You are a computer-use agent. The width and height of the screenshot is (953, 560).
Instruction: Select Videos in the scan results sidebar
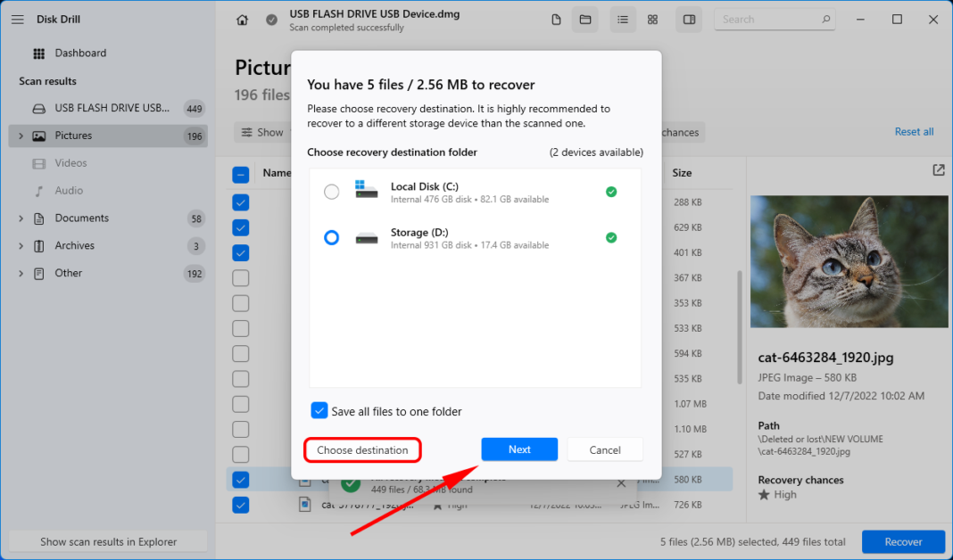coord(70,163)
